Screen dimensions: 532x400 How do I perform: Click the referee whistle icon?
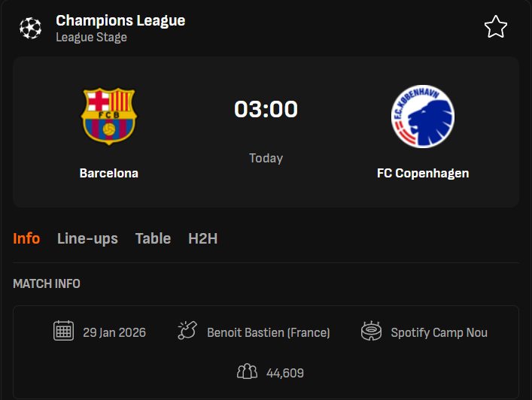[x=187, y=331]
